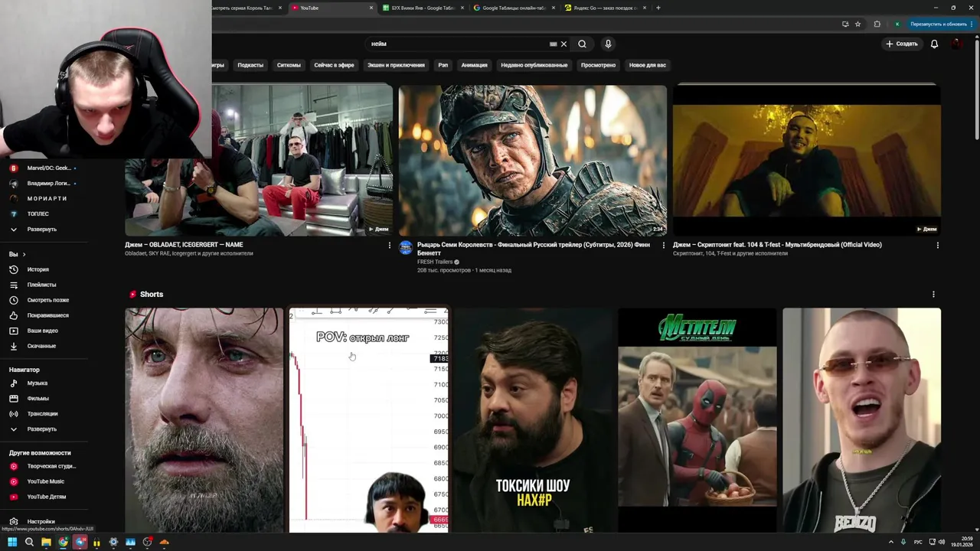Play the Рыцарь Семи Королевств trailer thumbnail
The width and height of the screenshot is (980, 551).
[533, 160]
